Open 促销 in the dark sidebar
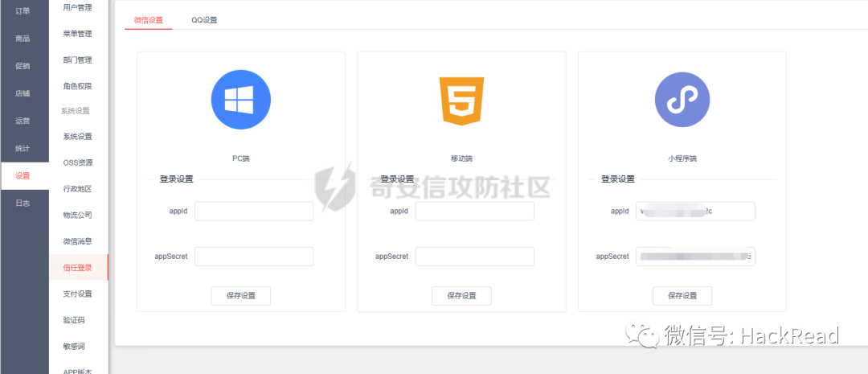 [x=23, y=66]
